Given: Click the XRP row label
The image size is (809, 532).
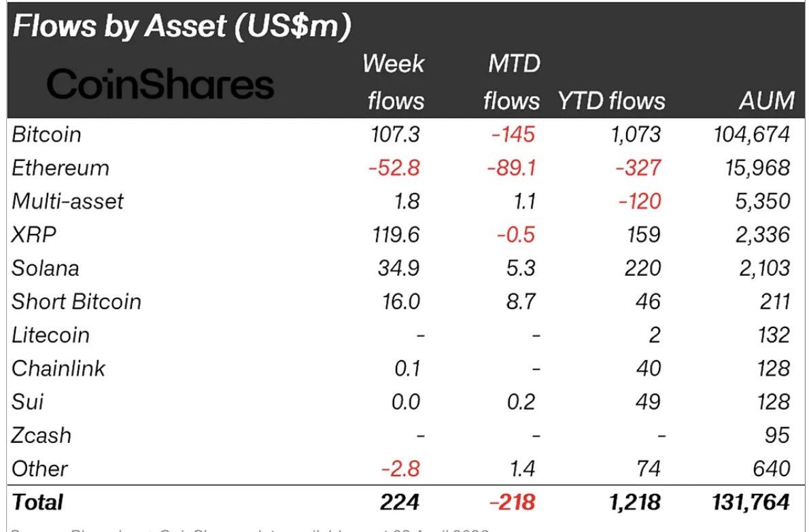Looking at the screenshot, I should (33, 234).
